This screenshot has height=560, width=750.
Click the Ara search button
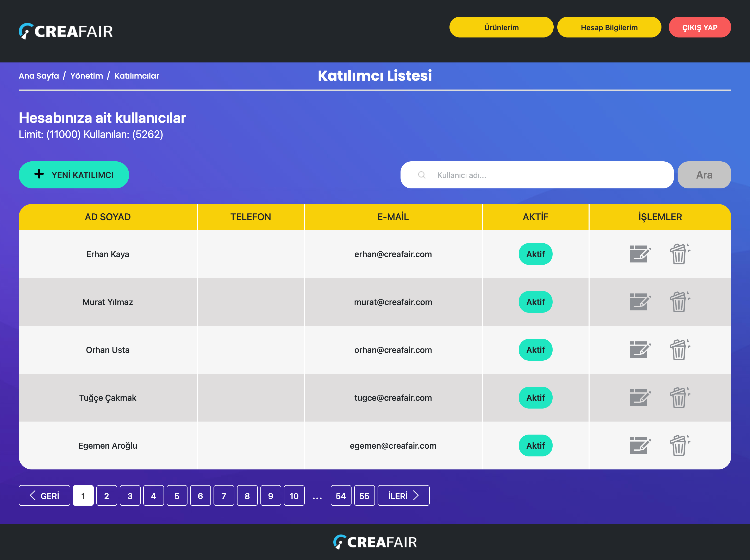pos(704,175)
